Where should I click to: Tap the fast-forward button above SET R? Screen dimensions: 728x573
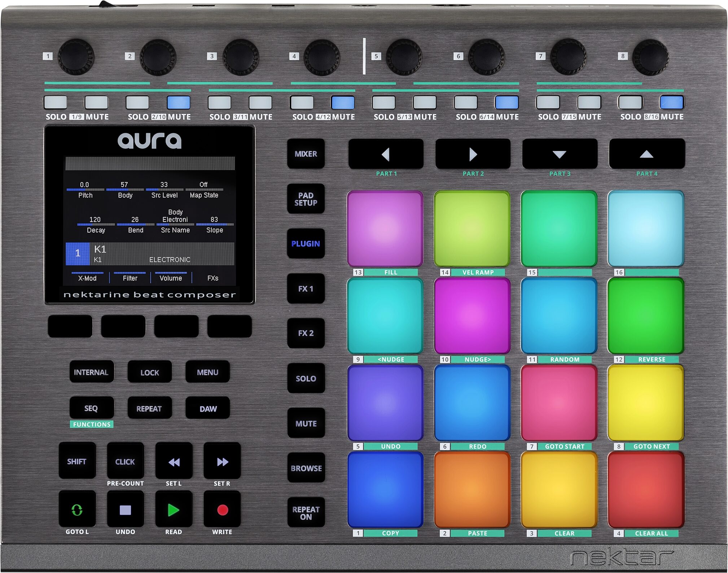click(x=222, y=461)
